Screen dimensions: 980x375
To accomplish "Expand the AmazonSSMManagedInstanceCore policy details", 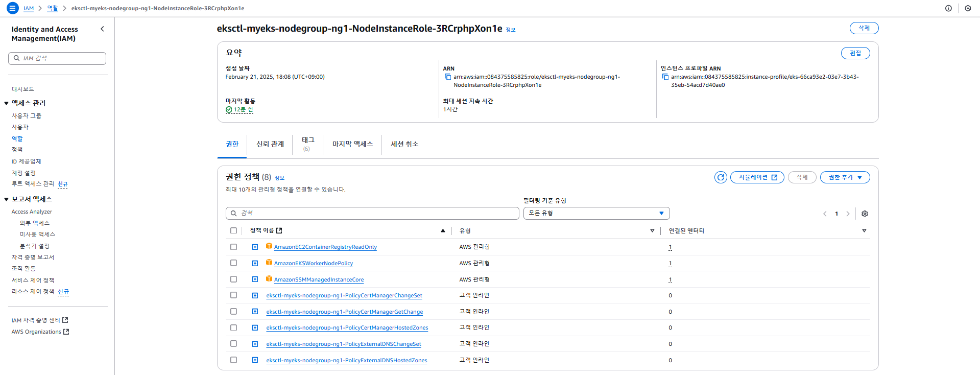I will pos(255,279).
